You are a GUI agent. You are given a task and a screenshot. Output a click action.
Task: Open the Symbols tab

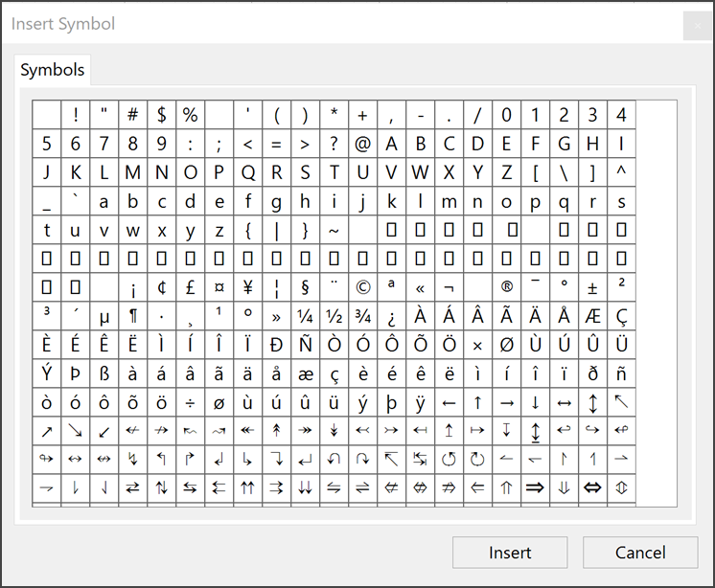(53, 70)
